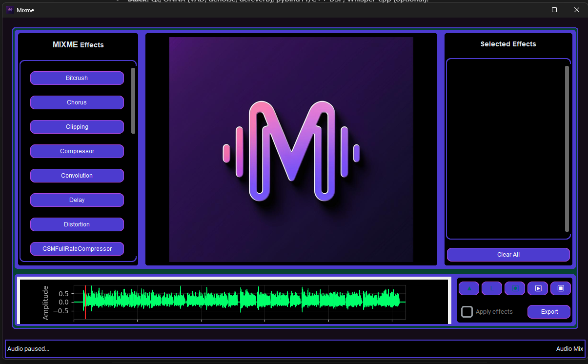Click the 'Selected Effects' heading
The image size is (588, 364).
click(x=508, y=44)
